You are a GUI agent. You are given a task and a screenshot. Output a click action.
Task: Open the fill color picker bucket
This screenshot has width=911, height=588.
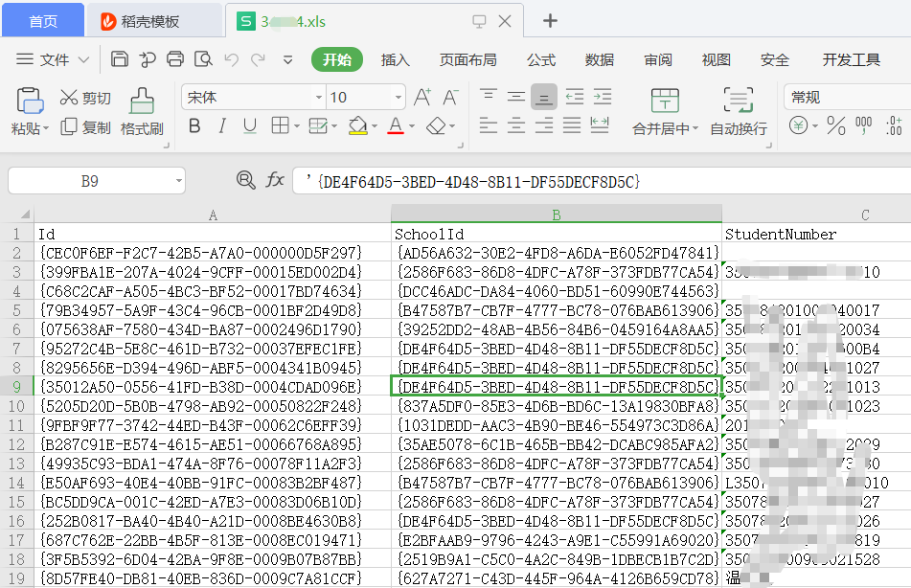tap(357, 126)
